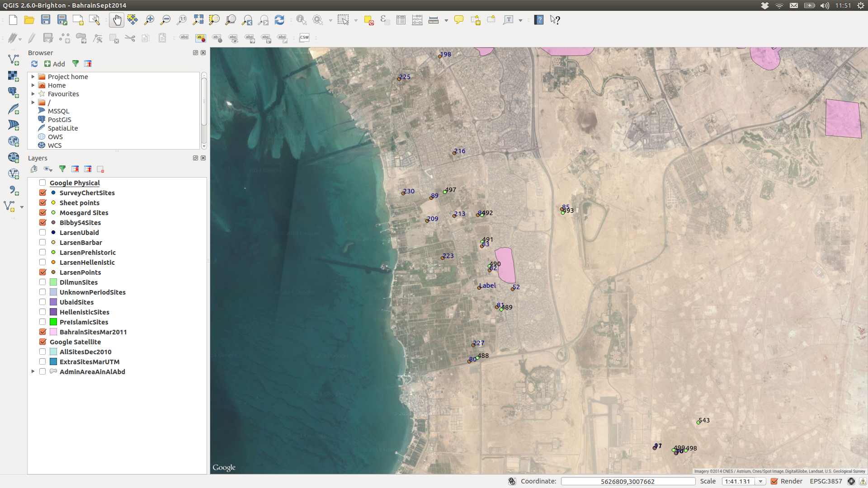This screenshot has height=488, width=868.
Task: Open the text annotation dropdown arrow
Action: 520,20
